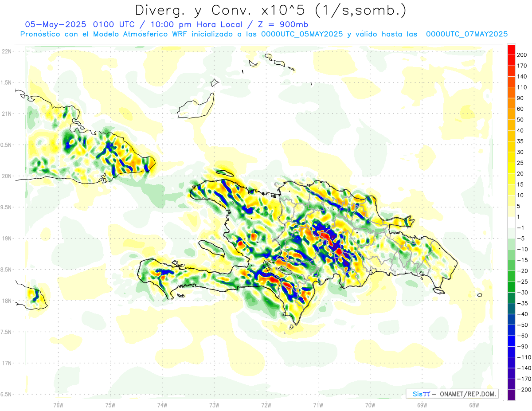Click the '1.5N' latitude label
The image size is (532, 411).
(x=7, y=82)
